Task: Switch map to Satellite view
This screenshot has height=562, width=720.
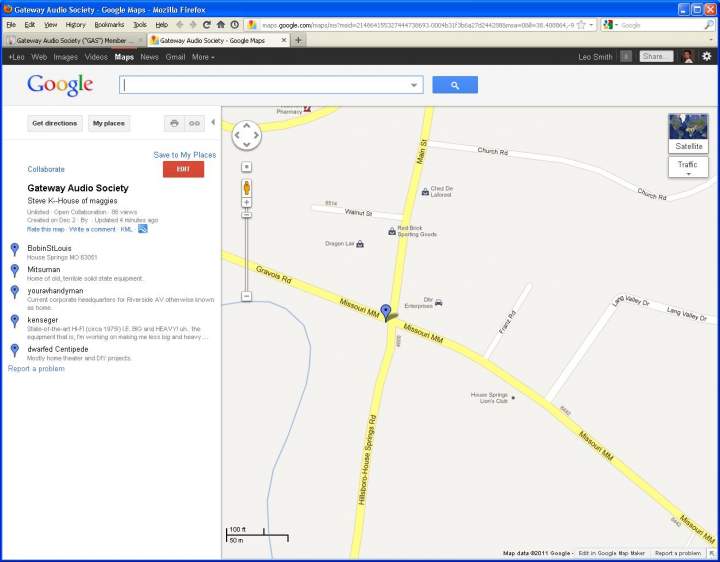Action: coord(688,133)
